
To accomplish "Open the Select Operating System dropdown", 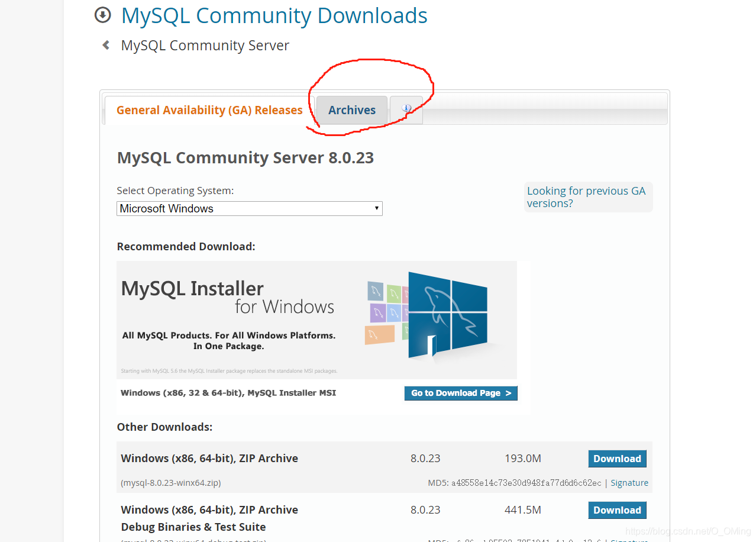I will (x=250, y=208).
